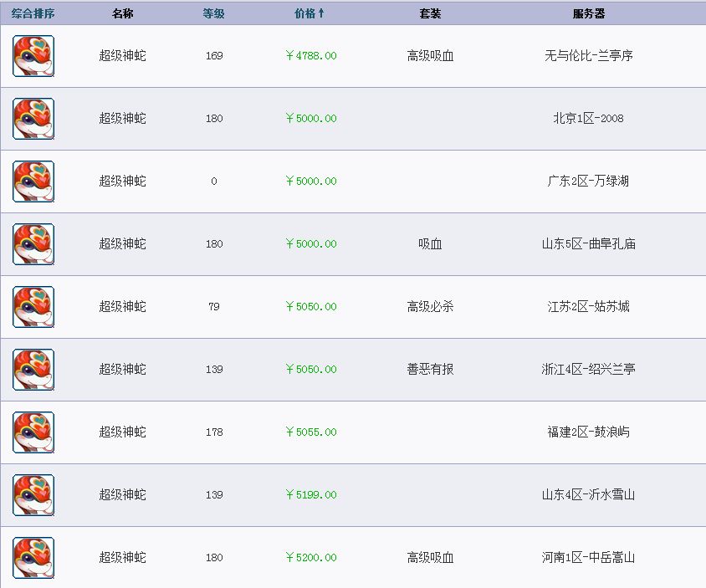Open 超级神蛇 link in ¥4788.00 row
This screenshot has width=706, height=588.
122,55
